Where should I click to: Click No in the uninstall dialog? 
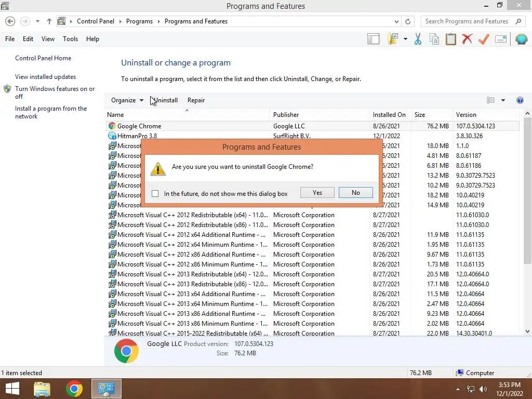tap(355, 192)
